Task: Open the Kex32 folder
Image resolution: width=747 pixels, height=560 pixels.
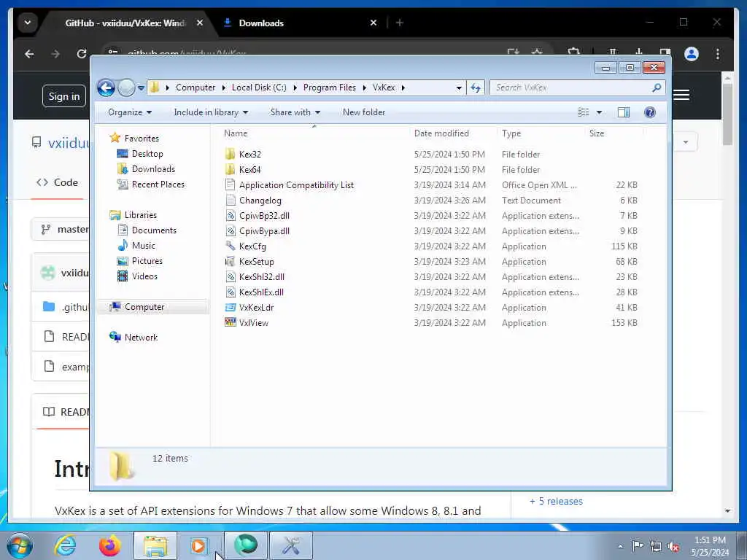Action: (x=249, y=155)
